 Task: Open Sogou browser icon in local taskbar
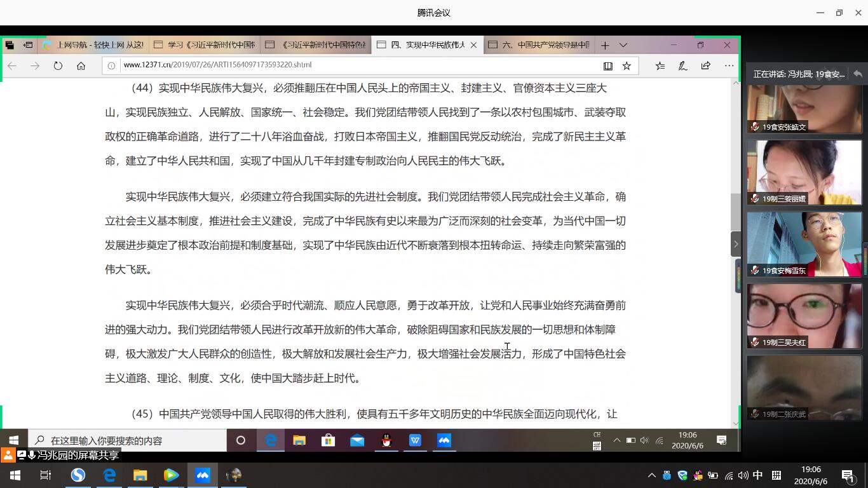78,475
